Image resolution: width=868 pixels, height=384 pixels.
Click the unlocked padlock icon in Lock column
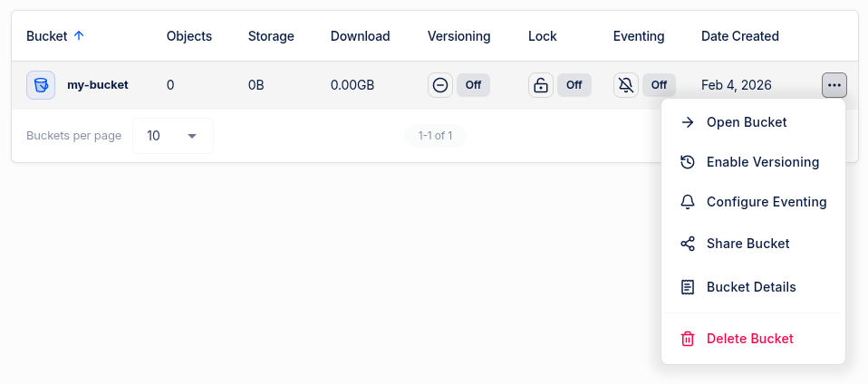click(x=541, y=85)
